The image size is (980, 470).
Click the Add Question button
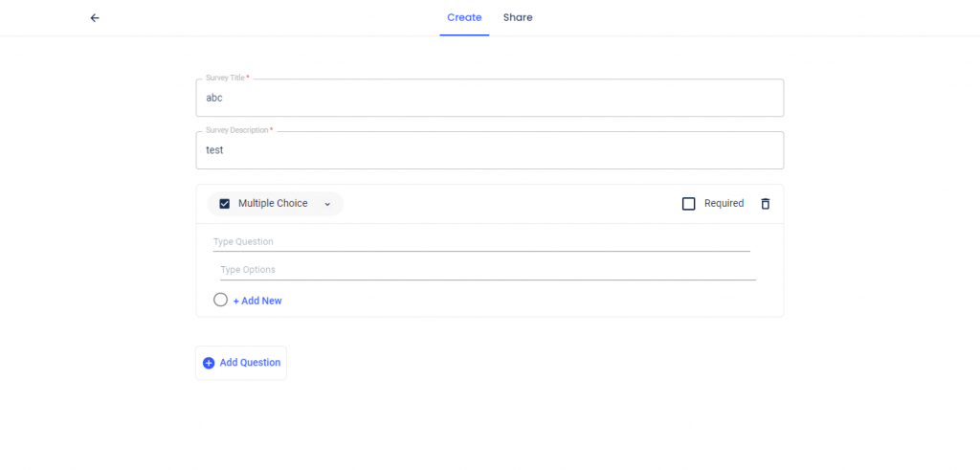pyautogui.click(x=241, y=363)
